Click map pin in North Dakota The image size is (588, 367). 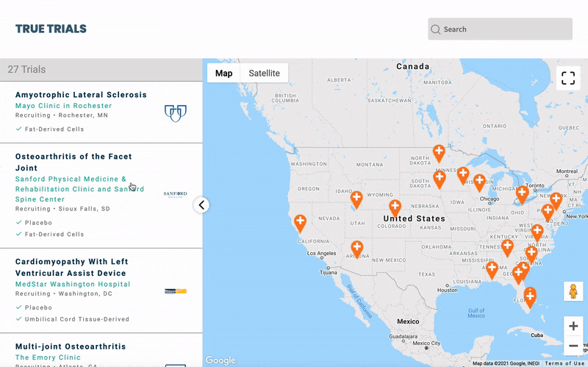tap(439, 153)
